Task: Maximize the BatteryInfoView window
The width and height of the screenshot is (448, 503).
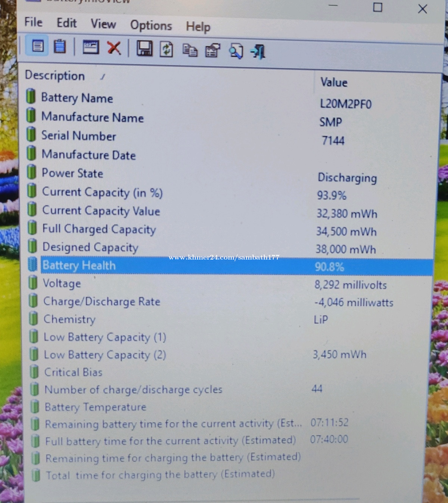Action: pyautogui.click(x=378, y=7)
